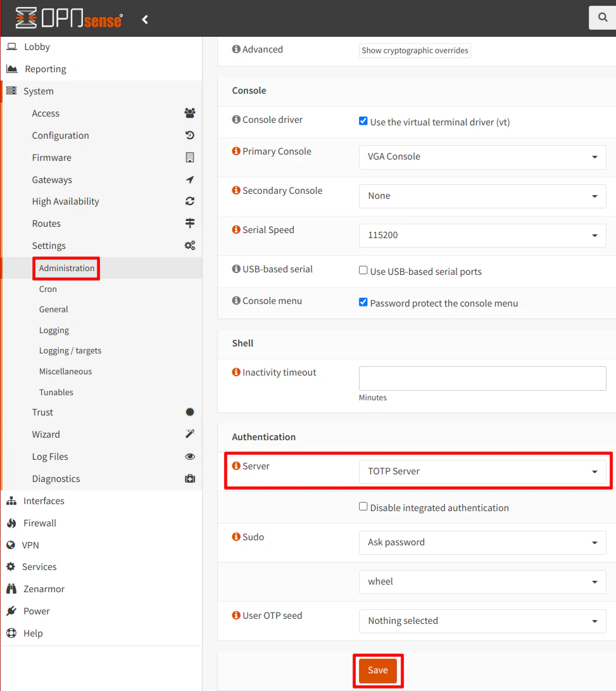Image resolution: width=616 pixels, height=691 pixels.
Task: Check Disable integrated authentication
Action: point(363,506)
